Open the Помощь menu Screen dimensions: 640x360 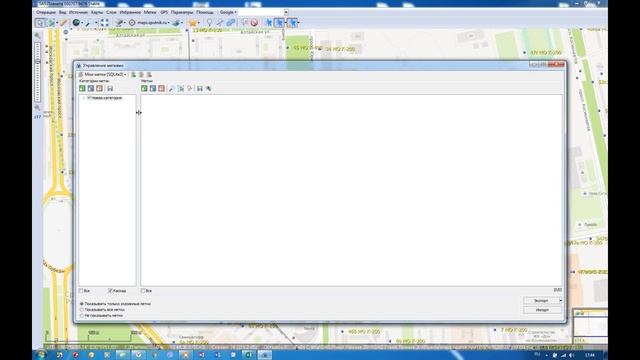point(205,12)
